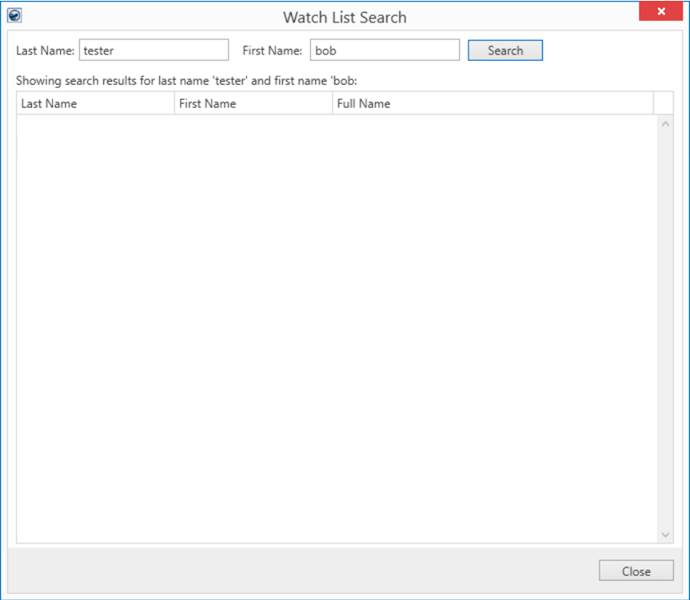This screenshot has height=600, width=690.
Task: Focus the First Name input field
Action: [384, 50]
